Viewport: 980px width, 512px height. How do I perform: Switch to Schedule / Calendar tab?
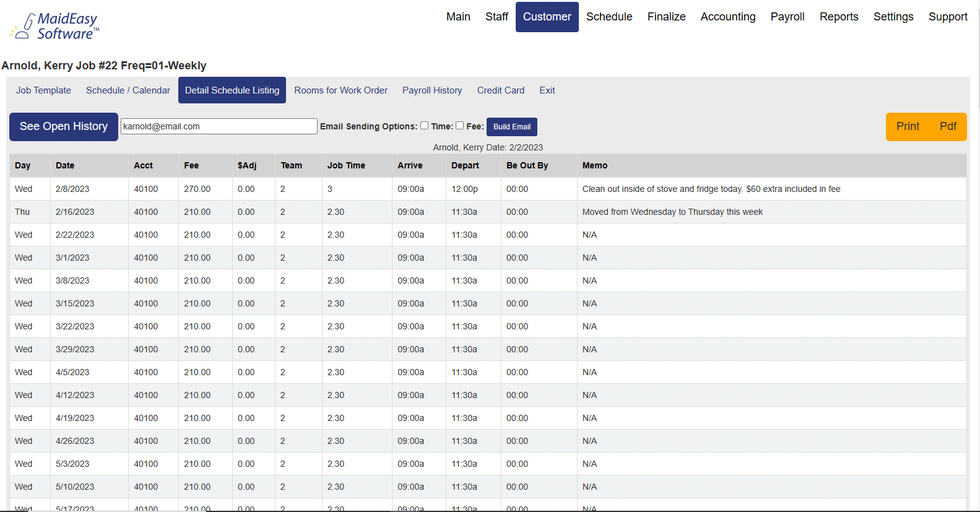128,90
